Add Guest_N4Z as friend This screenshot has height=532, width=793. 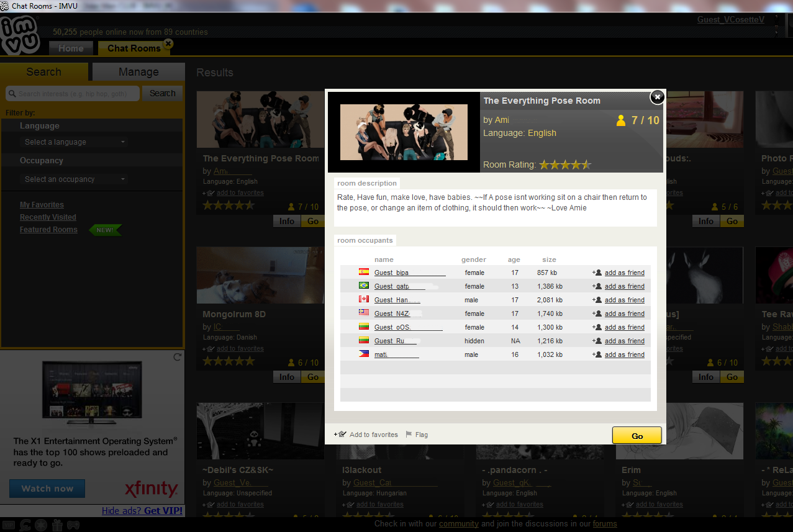tap(625, 313)
